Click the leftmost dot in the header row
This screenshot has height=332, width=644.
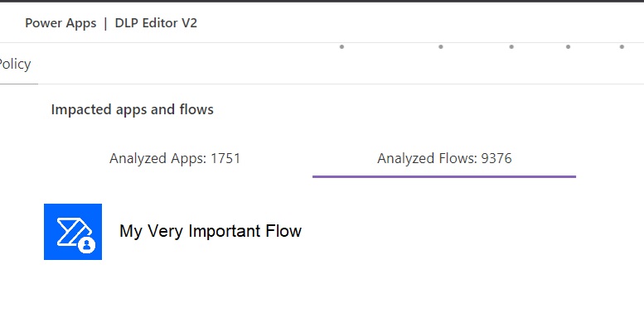(341, 47)
